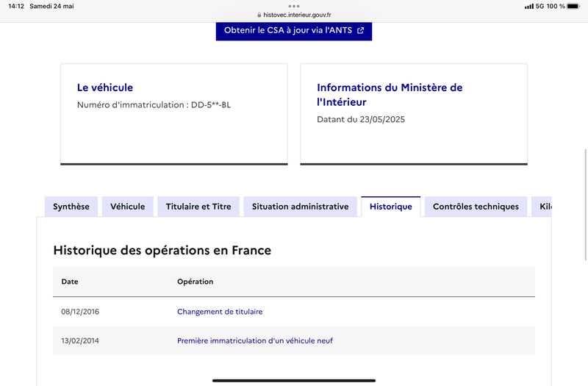Click the Opération column header
588x386 pixels.
(x=195, y=282)
